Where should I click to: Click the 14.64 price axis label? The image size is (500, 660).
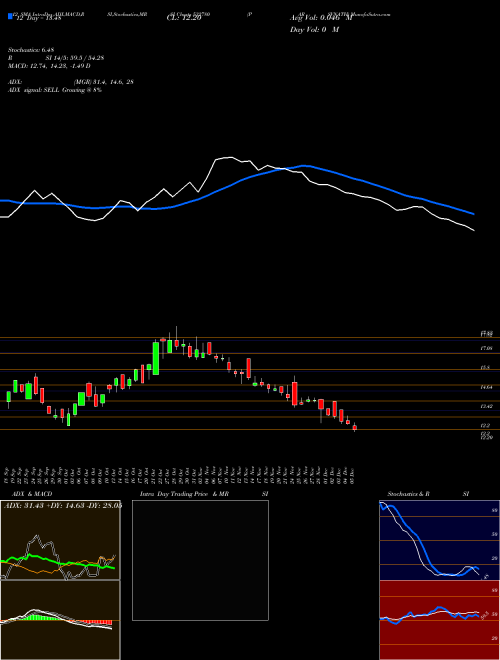click(x=486, y=387)
